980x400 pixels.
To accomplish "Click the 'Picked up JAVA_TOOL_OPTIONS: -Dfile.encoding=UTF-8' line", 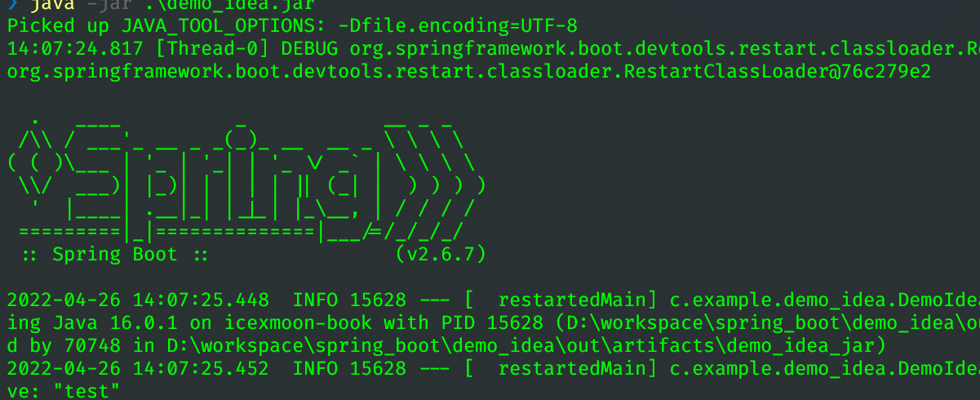I will click(292, 26).
